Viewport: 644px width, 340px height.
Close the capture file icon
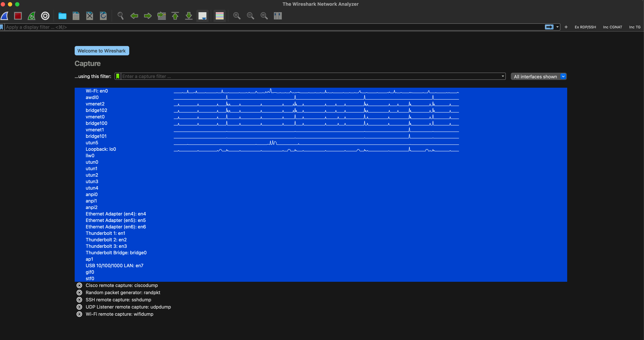(x=90, y=16)
